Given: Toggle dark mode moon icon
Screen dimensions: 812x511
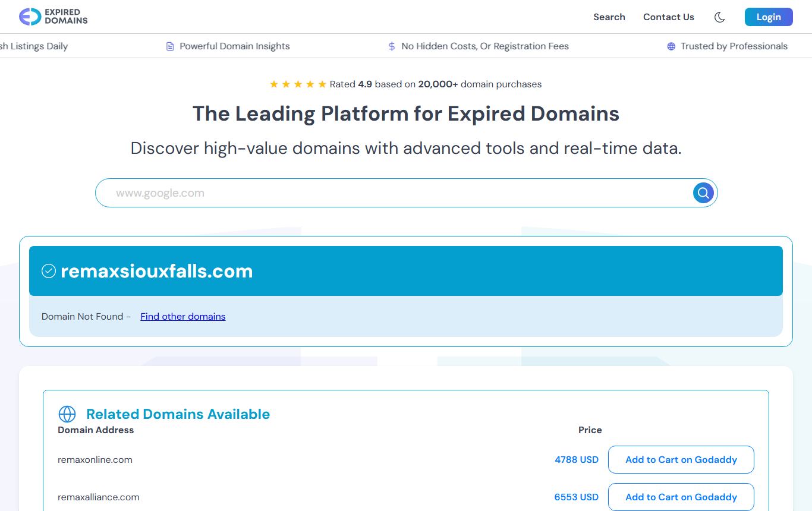Looking at the screenshot, I should pos(719,17).
